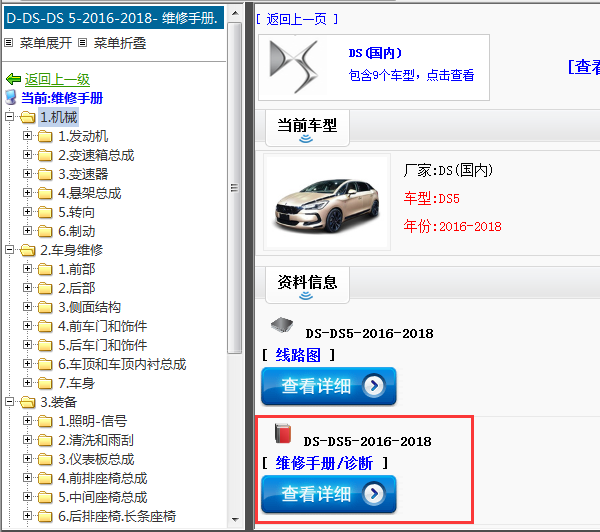Collapse the 1.机械 tree node

coord(10,117)
